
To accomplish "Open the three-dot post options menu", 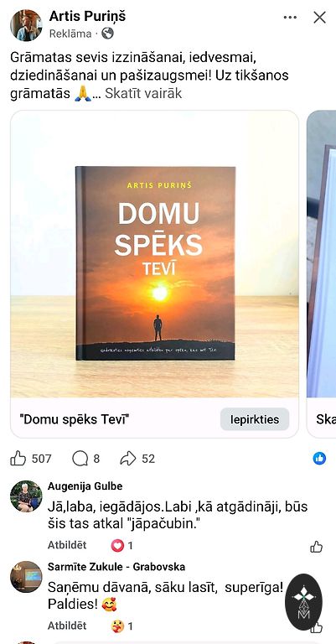I will 290,18.
